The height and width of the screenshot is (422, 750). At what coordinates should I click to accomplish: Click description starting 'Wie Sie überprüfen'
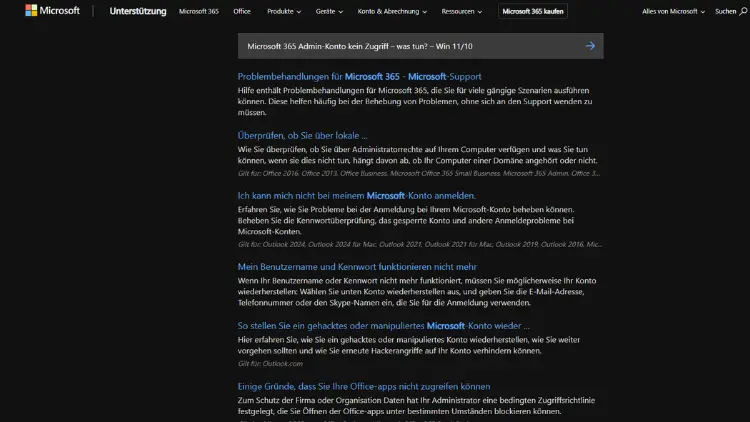(417, 155)
